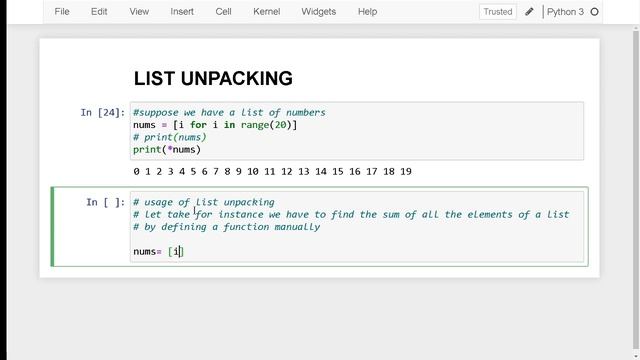Click the kernel idle circle indicator

[594, 12]
